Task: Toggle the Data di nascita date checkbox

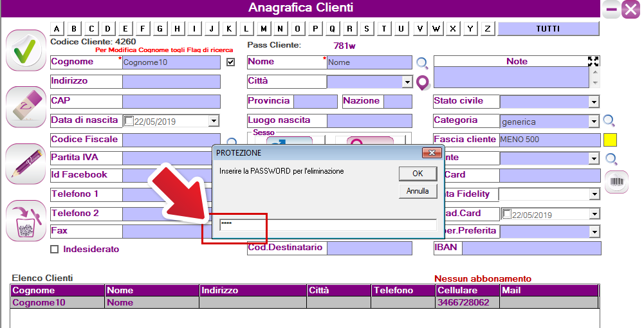Action: [x=128, y=121]
